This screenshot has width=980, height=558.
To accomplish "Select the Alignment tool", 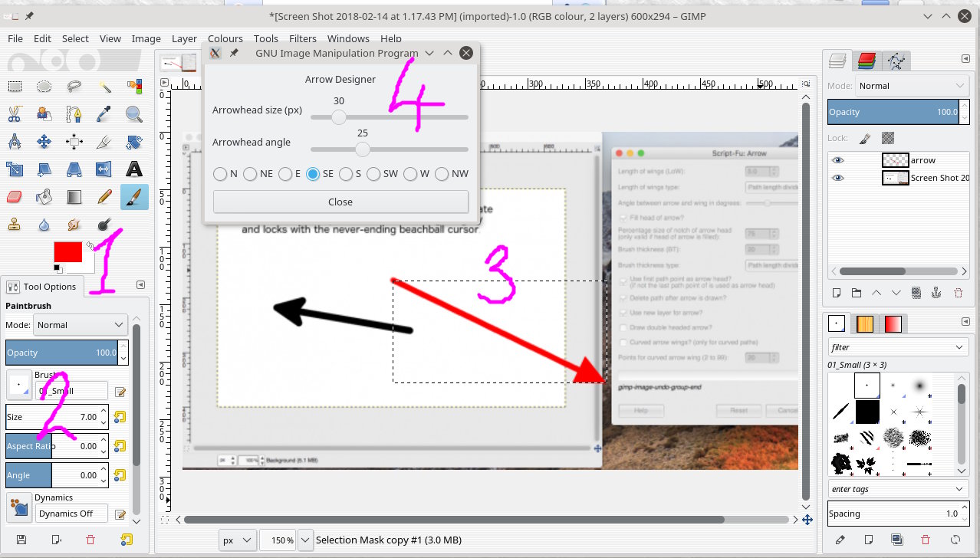I will pos(74,142).
